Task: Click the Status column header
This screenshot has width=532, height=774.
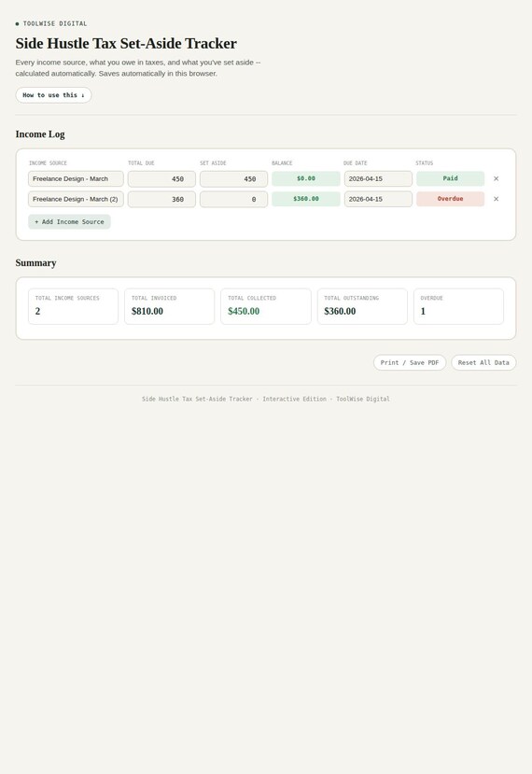Action: pos(425,162)
